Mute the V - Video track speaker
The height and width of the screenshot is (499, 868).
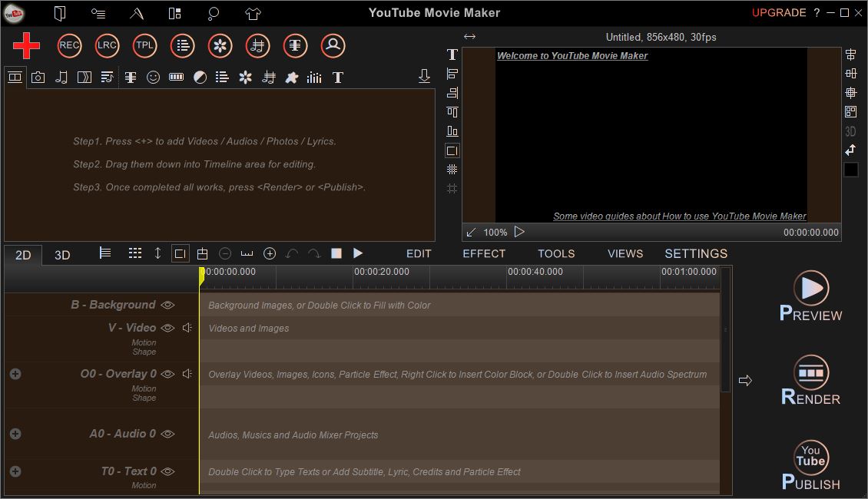[187, 328]
